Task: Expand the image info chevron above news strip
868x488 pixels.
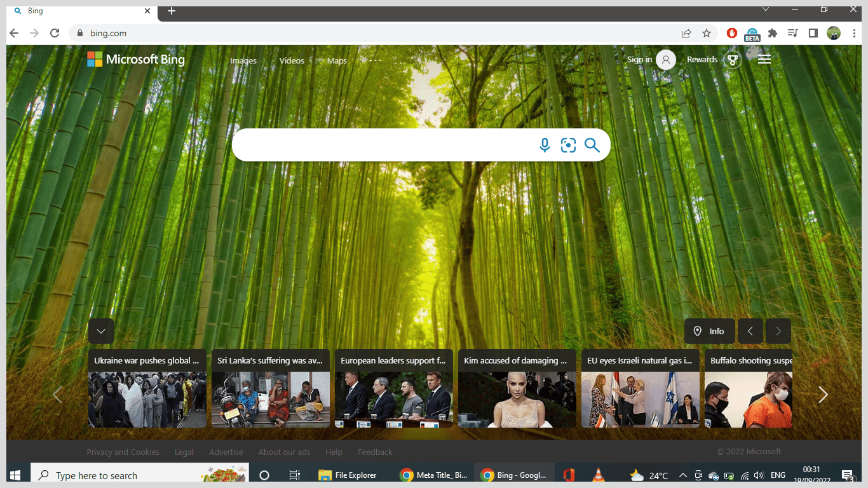Action: tap(101, 331)
